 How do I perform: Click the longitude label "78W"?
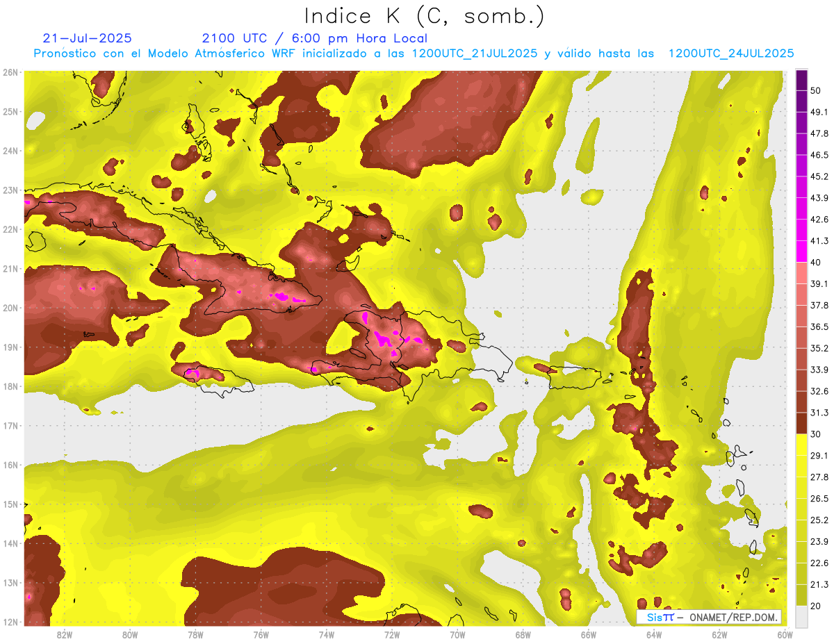195,634
